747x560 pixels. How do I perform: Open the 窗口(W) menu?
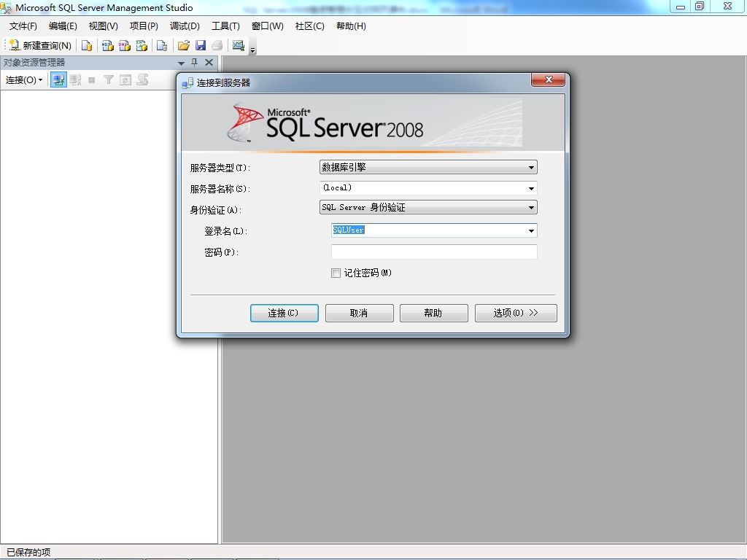click(x=268, y=26)
